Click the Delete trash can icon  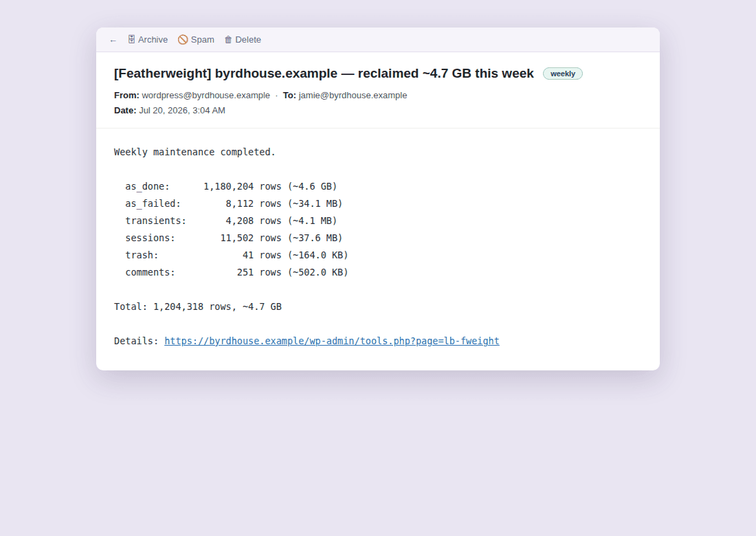(228, 40)
